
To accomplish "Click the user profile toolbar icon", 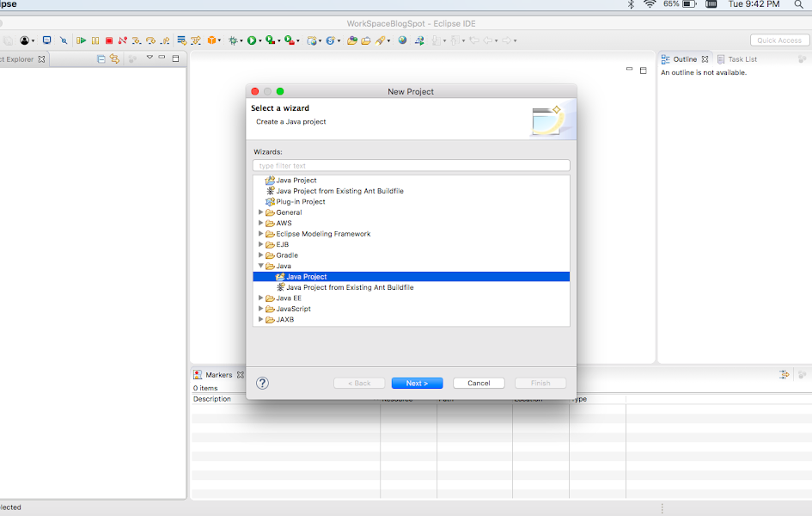I will coord(24,40).
